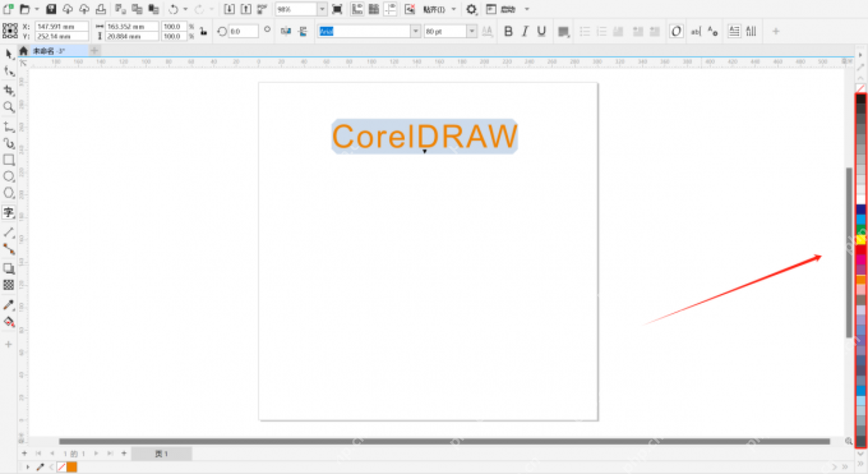Click the No Color swatch atop the palette
The height and width of the screenshot is (474, 868).
[861, 88]
